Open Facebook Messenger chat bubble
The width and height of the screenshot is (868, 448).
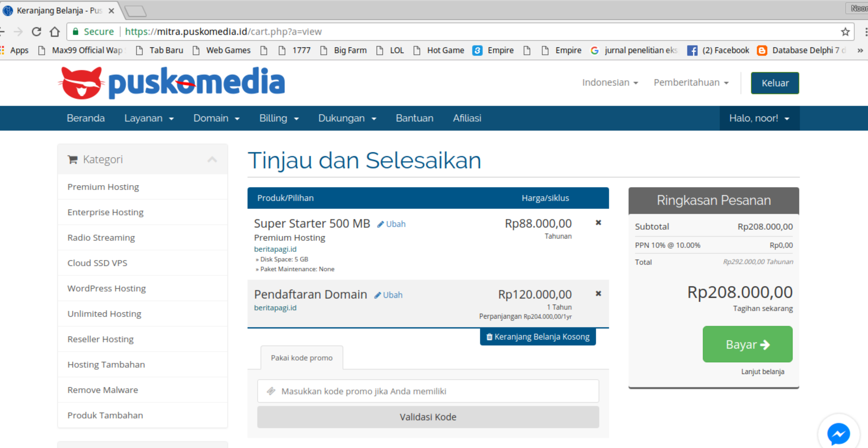pyautogui.click(x=838, y=434)
